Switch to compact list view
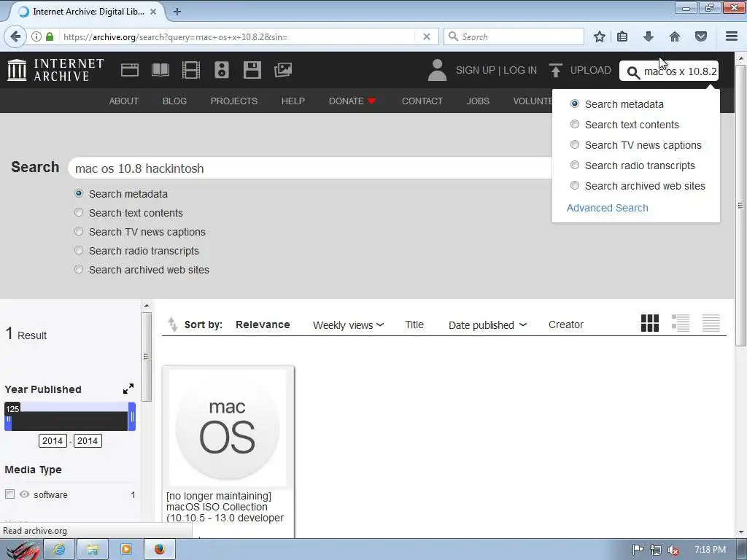The width and height of the screenshot is (747, 560). [711, 323]
